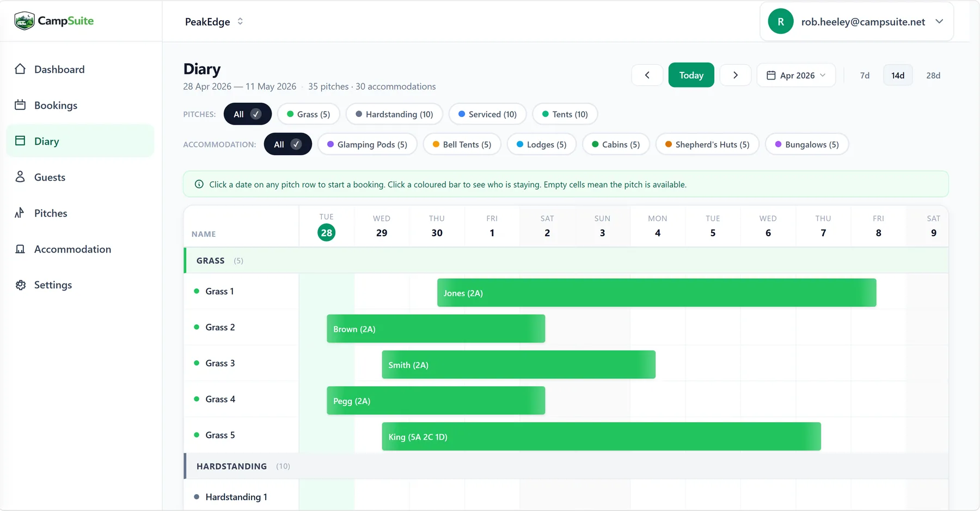This screenshot has width=980, height=511.
Task: Jump to Today in diary
Action: (x=691, y=75)
